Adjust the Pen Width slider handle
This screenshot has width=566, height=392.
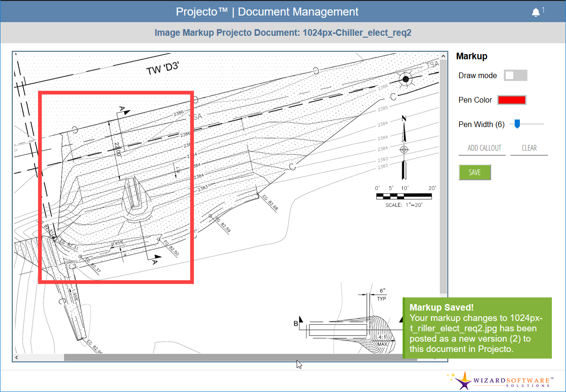517,124
